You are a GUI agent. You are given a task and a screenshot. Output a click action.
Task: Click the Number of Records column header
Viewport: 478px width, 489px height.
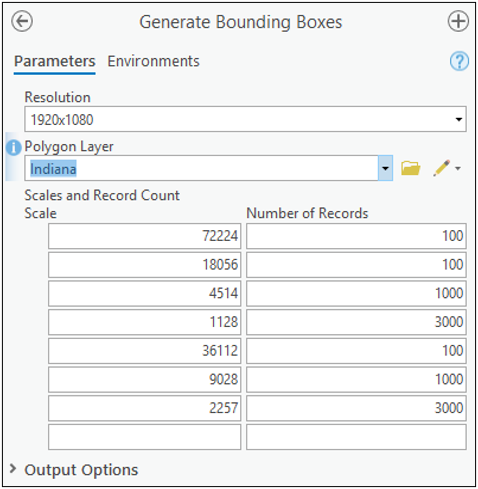coord(307,213)
